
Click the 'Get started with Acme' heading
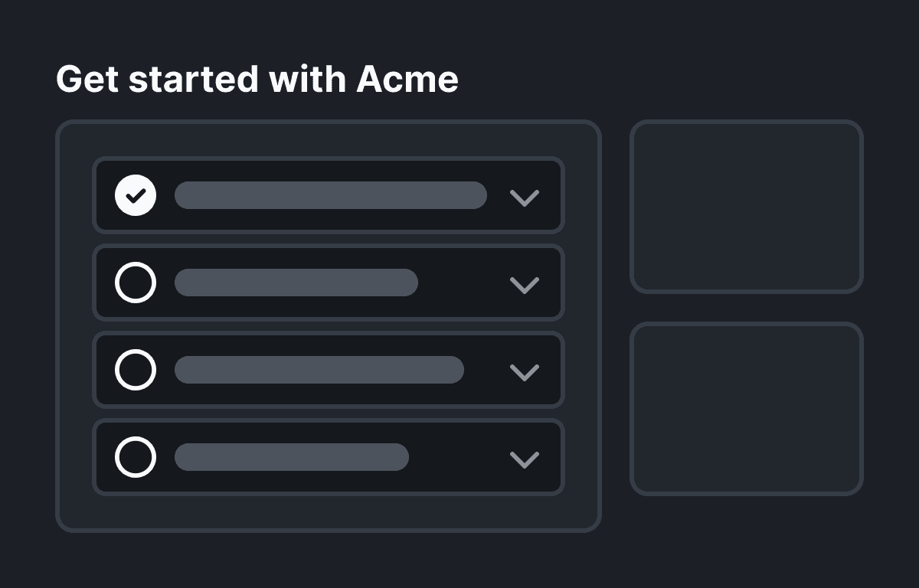(x=257, y=78)
